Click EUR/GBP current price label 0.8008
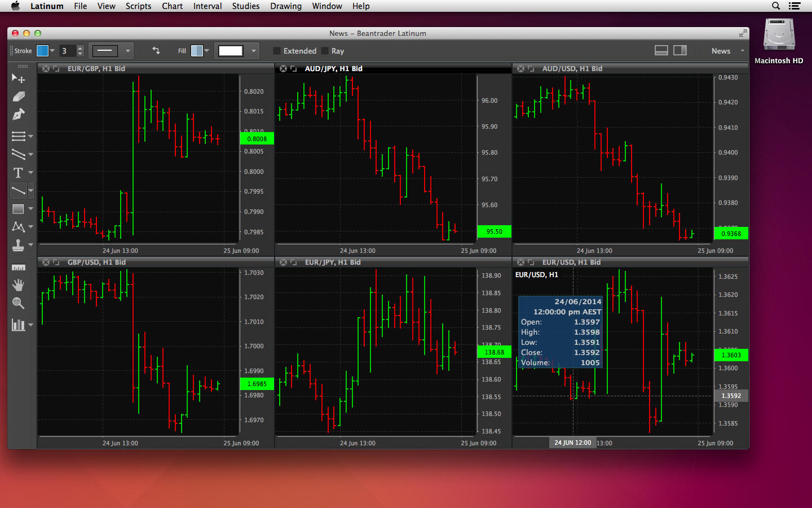The height and width of the screenshot is (508, 812). 257,139
